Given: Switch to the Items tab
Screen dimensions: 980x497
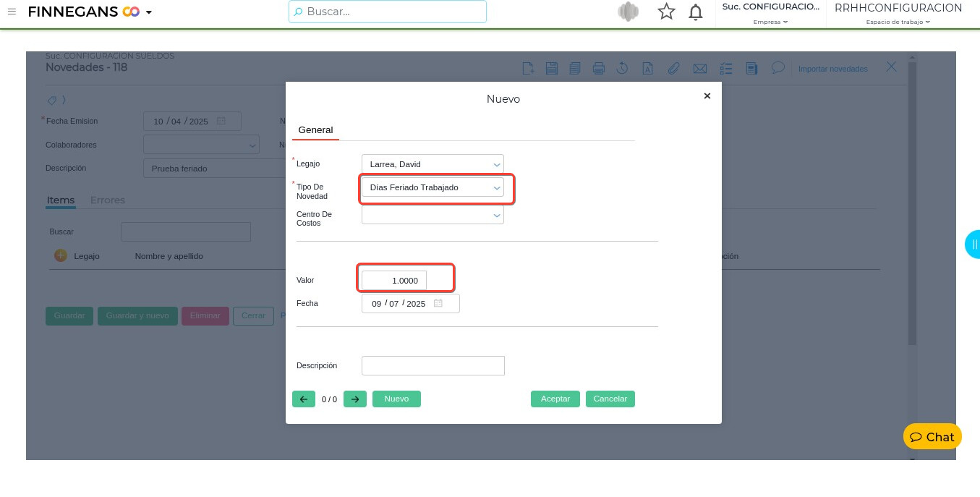Looking at the screenshot, I should click(61, 200).
